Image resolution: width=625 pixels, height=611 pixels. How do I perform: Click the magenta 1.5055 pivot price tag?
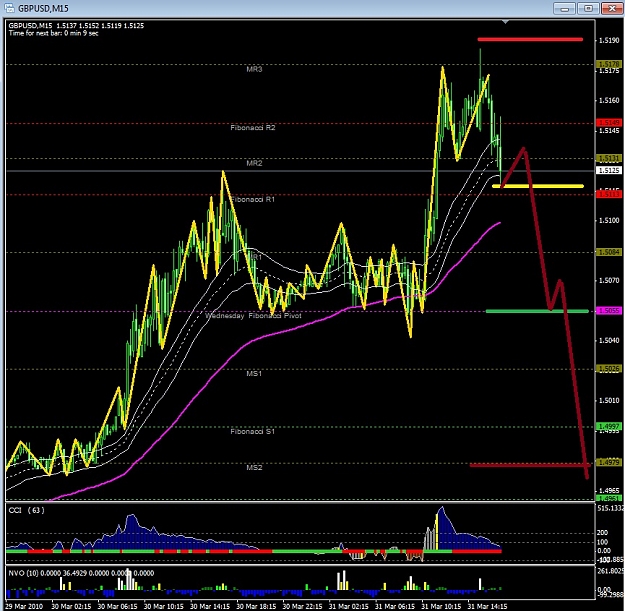[x=609, y=310]
